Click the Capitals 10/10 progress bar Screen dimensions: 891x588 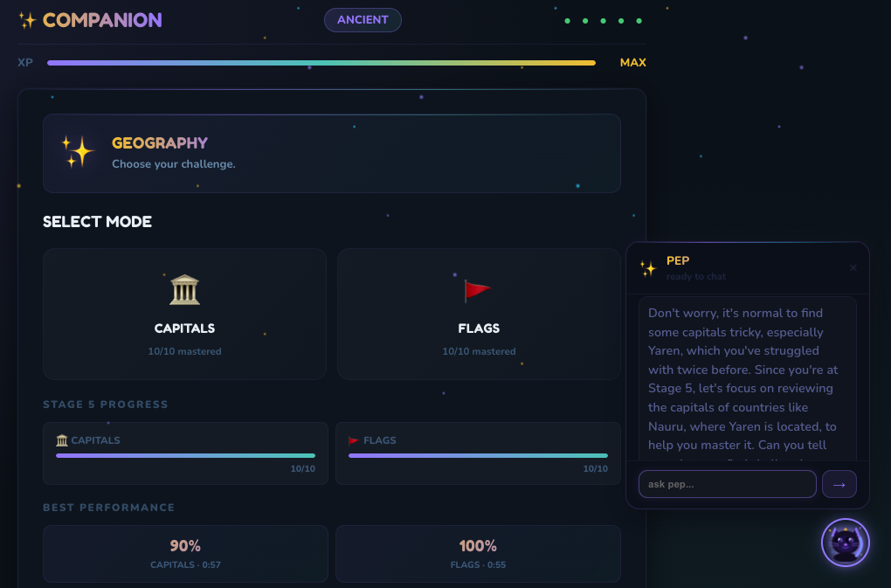[185, 455]
